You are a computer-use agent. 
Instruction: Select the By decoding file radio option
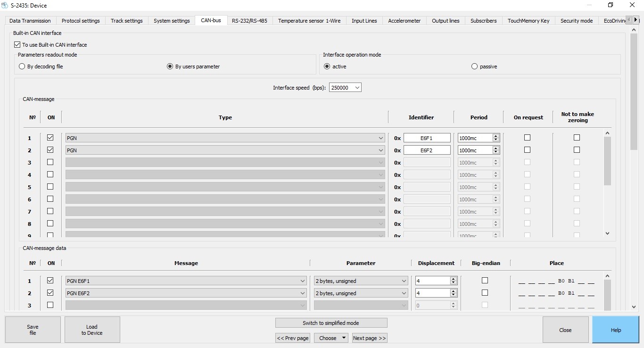coord(22,66)
